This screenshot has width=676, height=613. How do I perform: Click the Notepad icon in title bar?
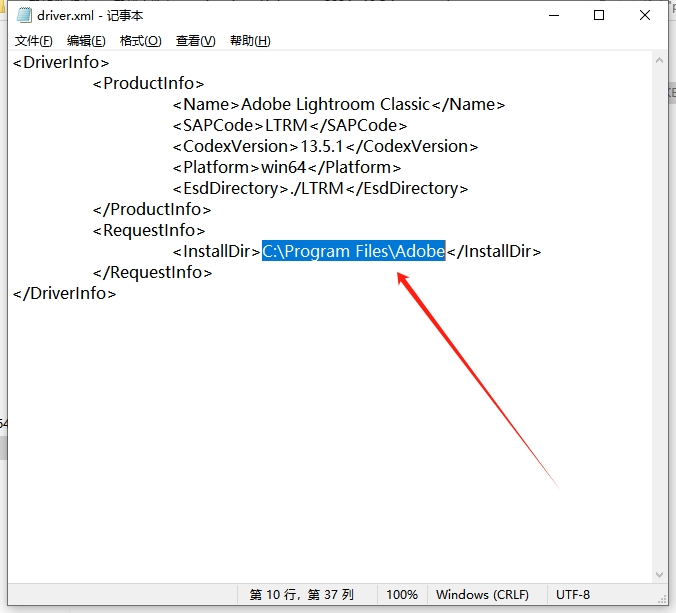pyautogui.click(x=24, y=16)
